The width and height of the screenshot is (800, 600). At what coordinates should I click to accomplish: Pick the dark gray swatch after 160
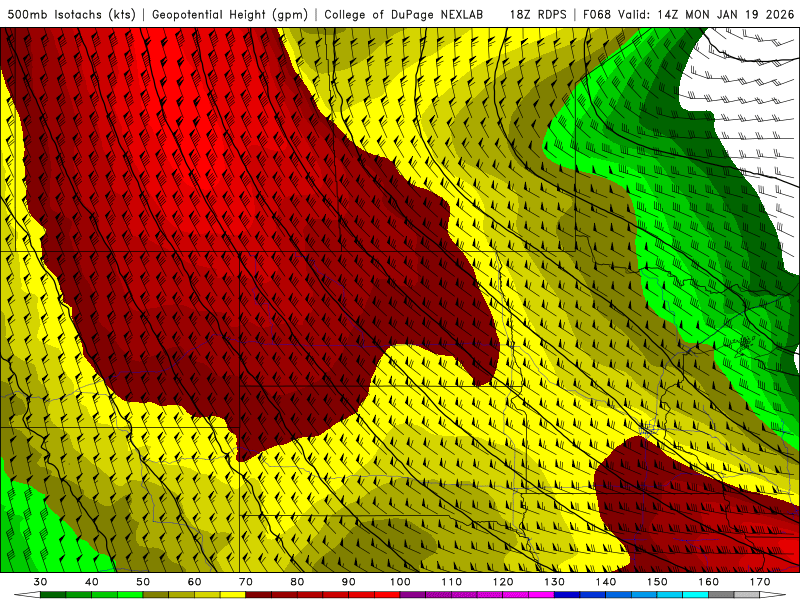(x=721, y=594)
